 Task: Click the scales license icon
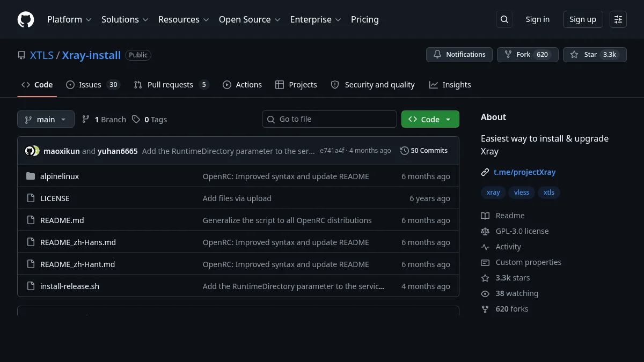click(485, 231)
